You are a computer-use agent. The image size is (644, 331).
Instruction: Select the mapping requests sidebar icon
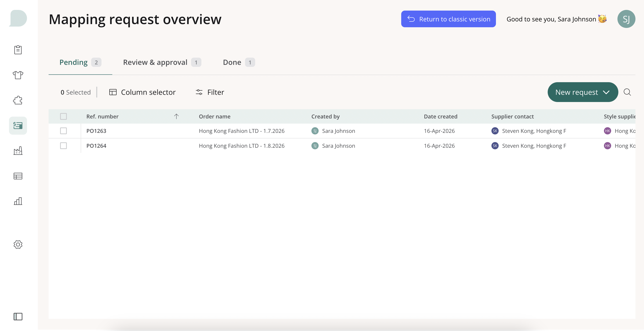18,126
